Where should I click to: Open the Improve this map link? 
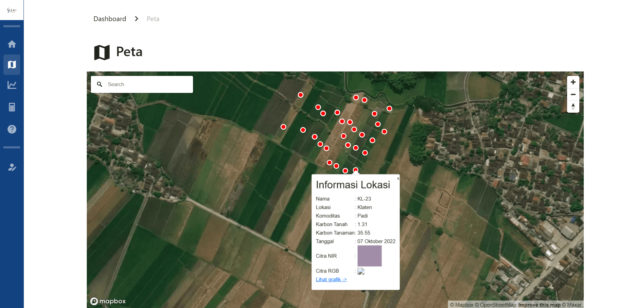539,305
